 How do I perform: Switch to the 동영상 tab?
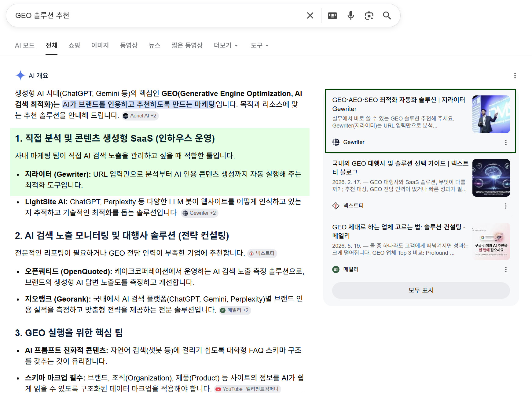pyautogui.click(x=129, y=46)
